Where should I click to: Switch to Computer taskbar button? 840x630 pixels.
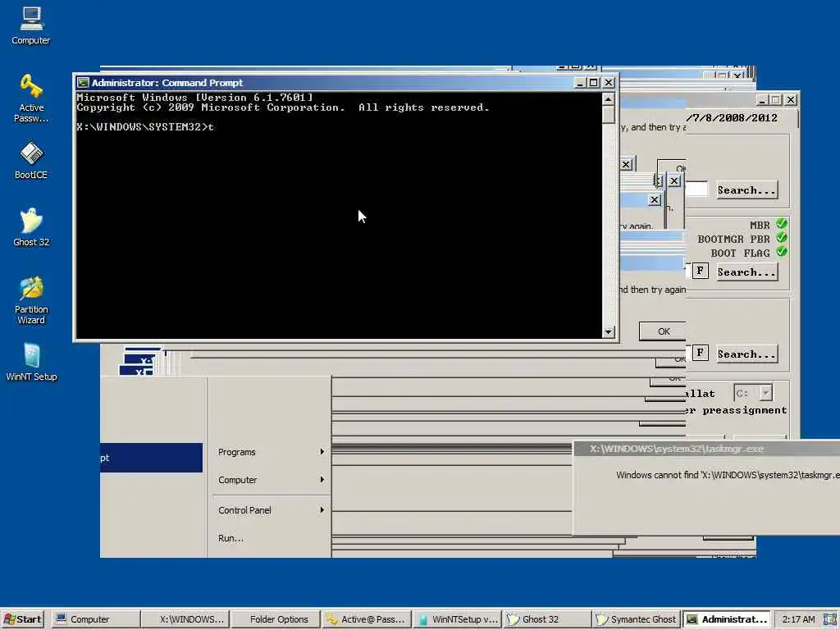[97, 619]
